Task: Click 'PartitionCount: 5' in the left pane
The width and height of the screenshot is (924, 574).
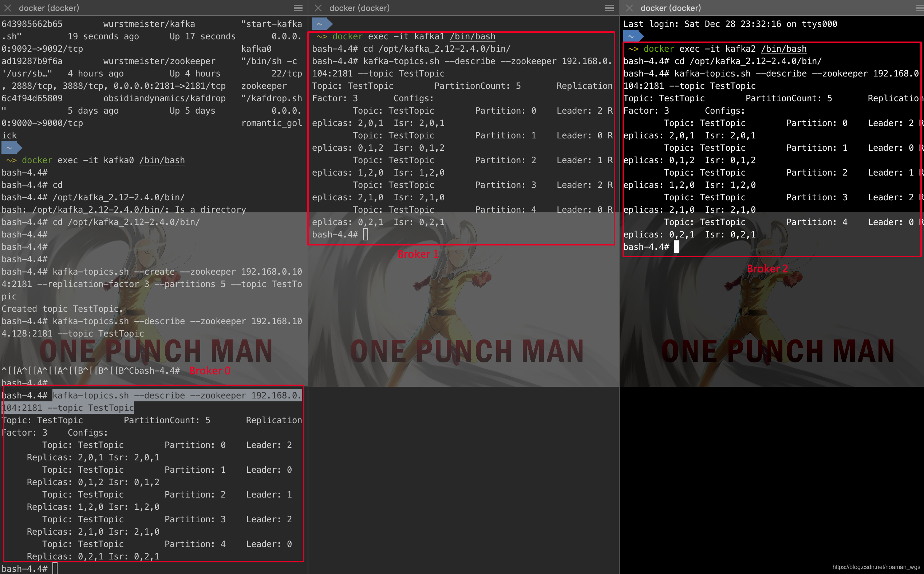Action: click(x=167, y=420)
